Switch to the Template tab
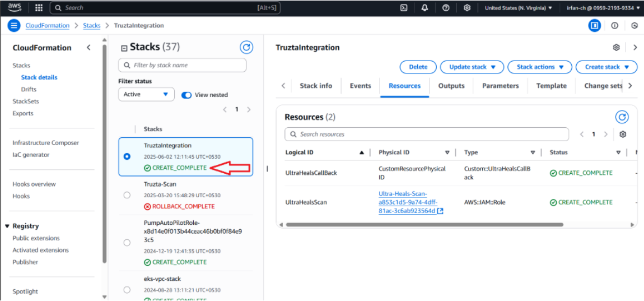The height and width of the screenshot is (301, 644). pos(551,86)
